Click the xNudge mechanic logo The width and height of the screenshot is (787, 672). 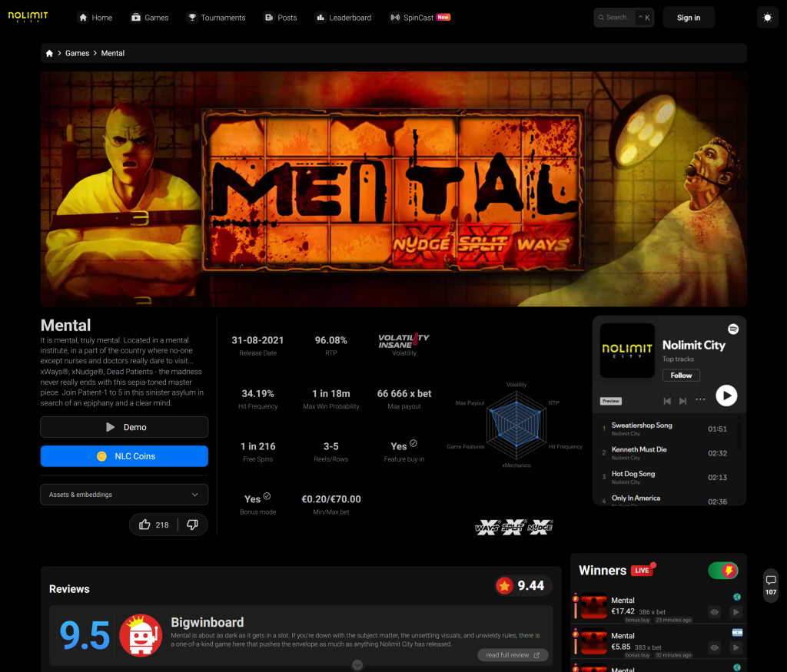point(540,527)
